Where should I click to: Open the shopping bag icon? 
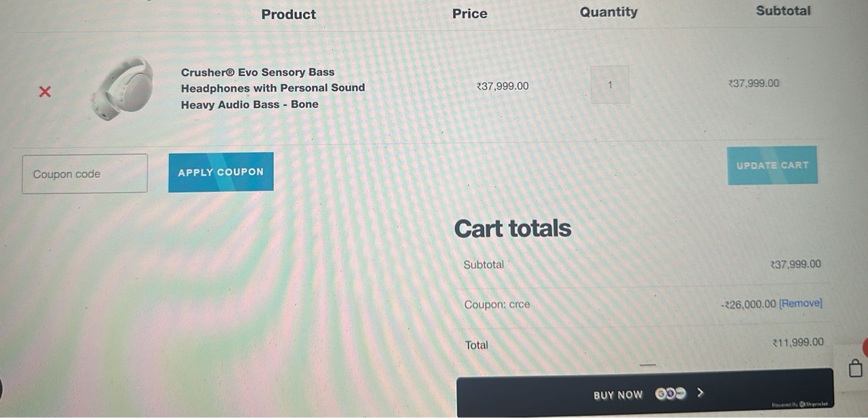coord(856,368)
